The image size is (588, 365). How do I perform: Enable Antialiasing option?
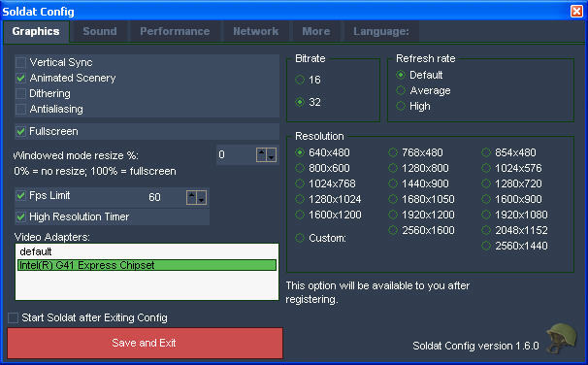20,109
